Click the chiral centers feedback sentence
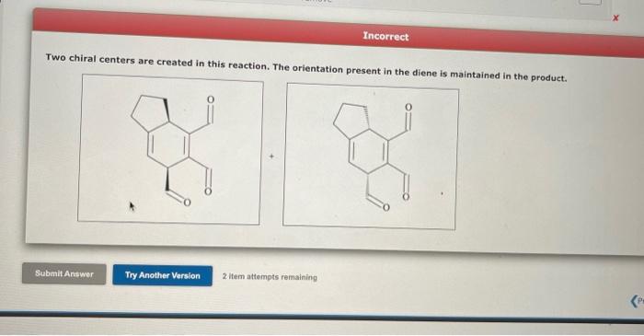This screenshot has height=336, width=644. (306, 68)
